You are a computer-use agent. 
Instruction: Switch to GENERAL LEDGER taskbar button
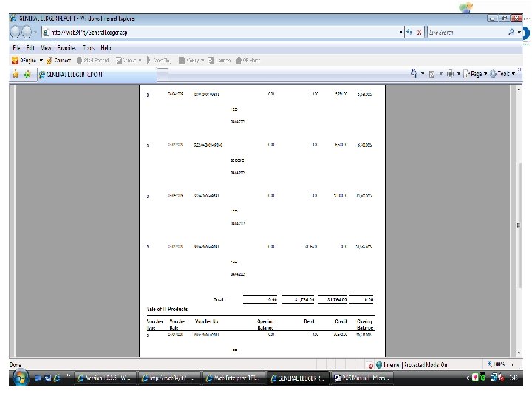(298, 378)
